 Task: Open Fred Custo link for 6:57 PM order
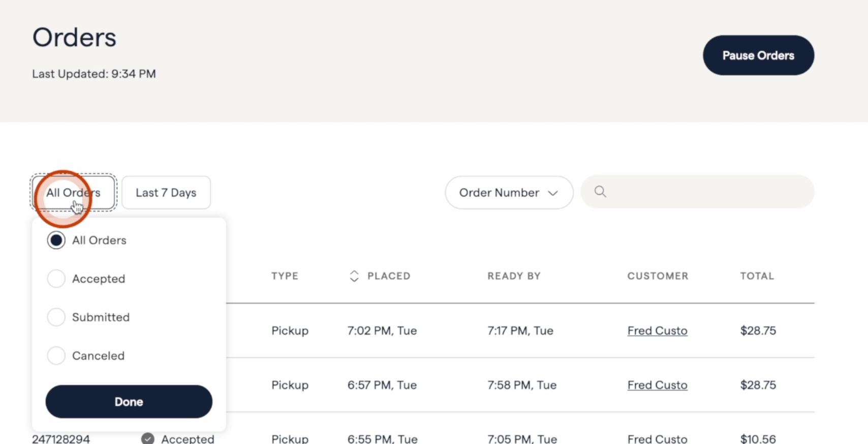click(x=657, y=385)
